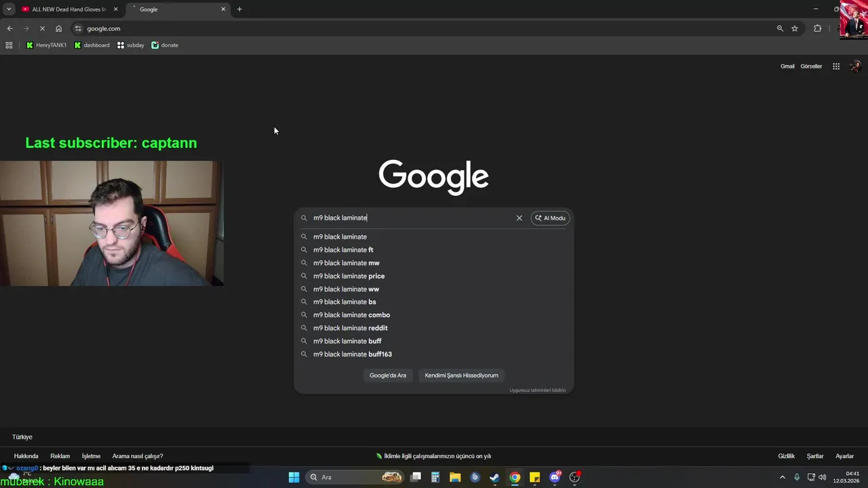868x488 pixels.
Task: Open Discord from the taskbar
Action: [555, 477]
